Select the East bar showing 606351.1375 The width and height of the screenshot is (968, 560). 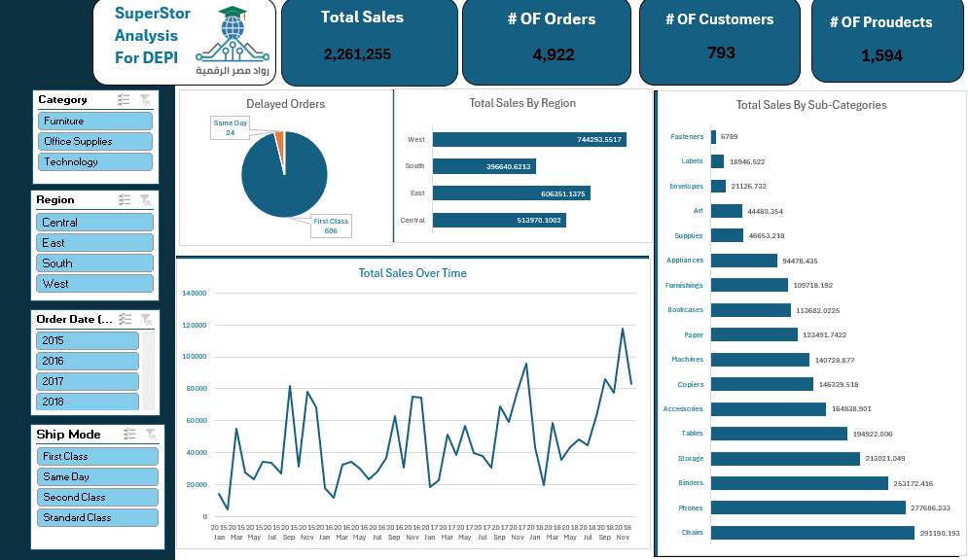[x=511, y=193]
